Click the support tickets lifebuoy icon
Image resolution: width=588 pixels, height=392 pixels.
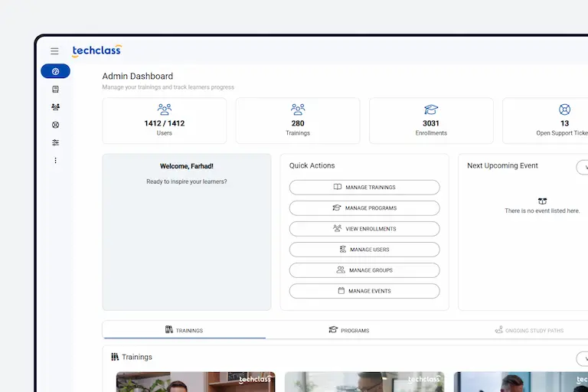pos(564,109)
